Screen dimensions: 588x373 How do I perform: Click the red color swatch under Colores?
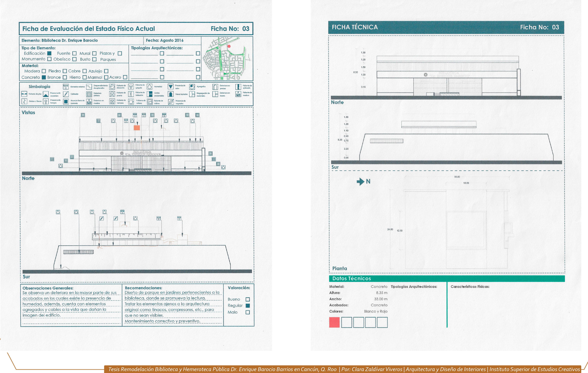334,322
